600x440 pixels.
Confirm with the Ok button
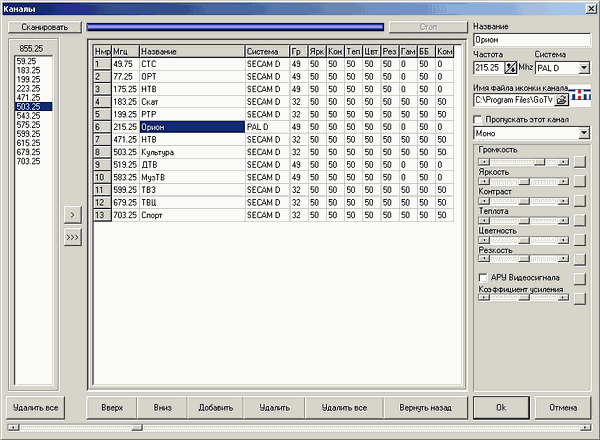501,408
